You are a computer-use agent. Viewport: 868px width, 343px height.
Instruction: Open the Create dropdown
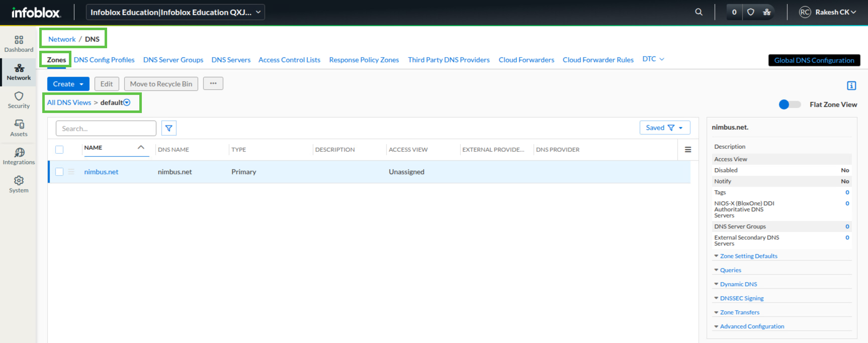68,84
